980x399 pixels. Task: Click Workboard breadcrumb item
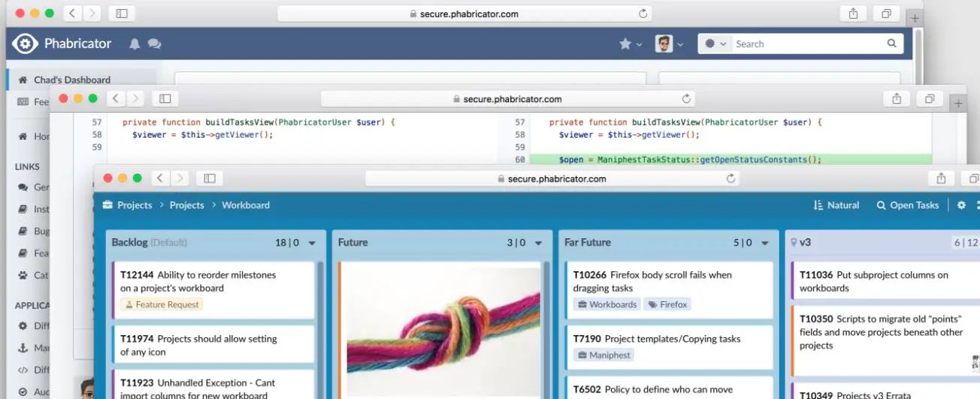pyautogui.click(x=246, y=205)
